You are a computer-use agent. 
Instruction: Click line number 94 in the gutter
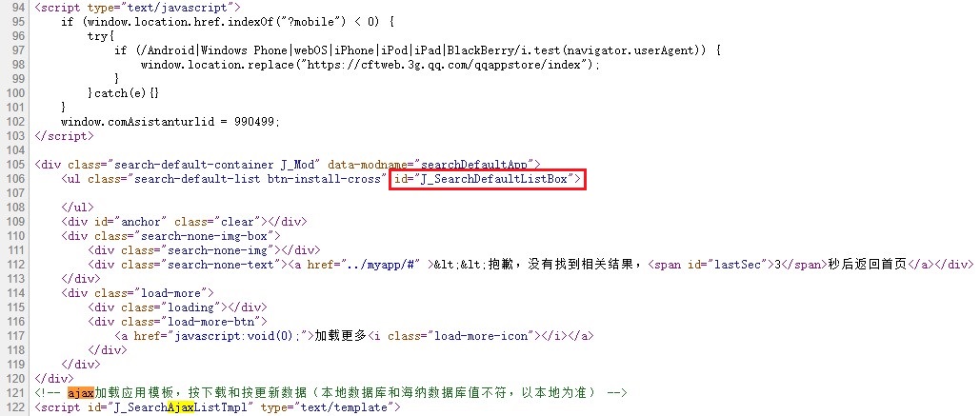click(x=18, y=9)
